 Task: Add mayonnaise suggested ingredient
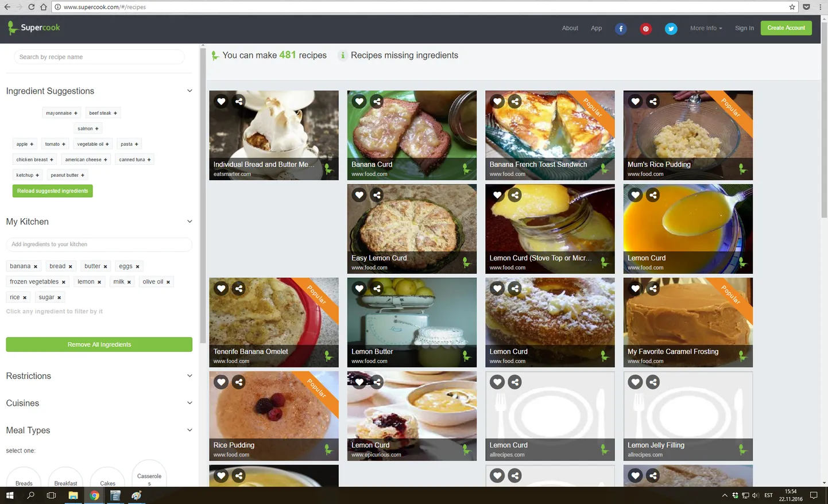pyautogui.click(x=61, y=113)
